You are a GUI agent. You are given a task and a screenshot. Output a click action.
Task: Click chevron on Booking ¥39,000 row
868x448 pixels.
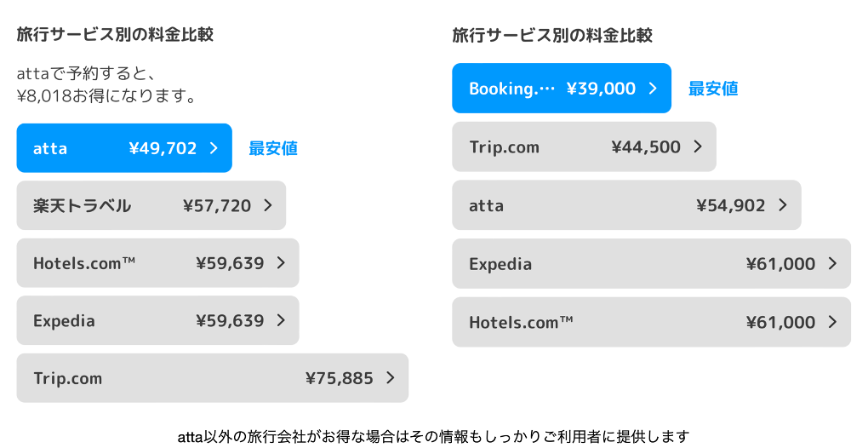(x=653, y=89)
